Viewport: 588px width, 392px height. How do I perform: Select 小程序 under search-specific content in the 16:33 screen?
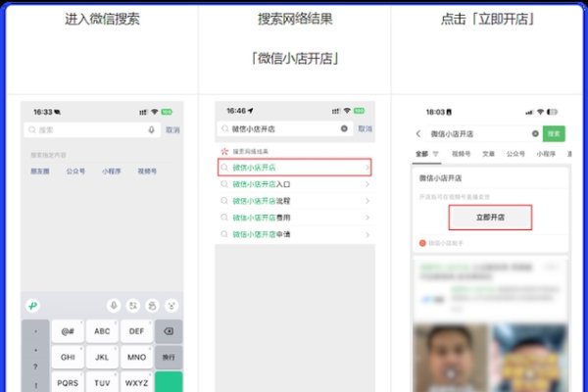pyautogui.click(x=112, y=171)
